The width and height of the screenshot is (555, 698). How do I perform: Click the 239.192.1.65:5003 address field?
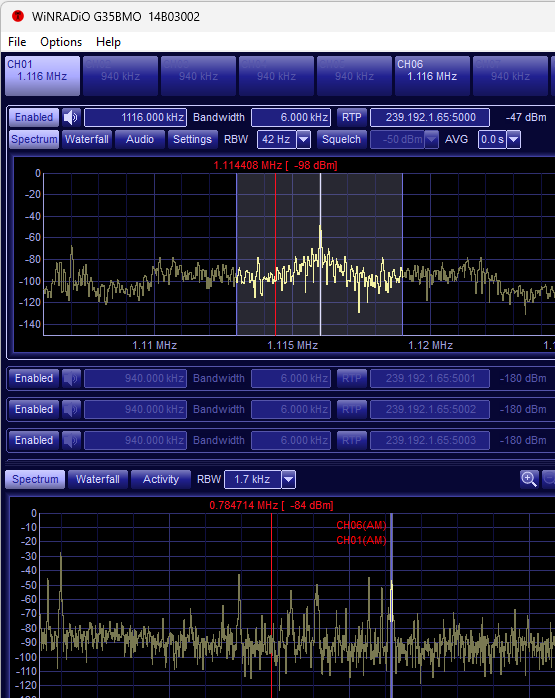pyautogui.click(x=430, y=440)
